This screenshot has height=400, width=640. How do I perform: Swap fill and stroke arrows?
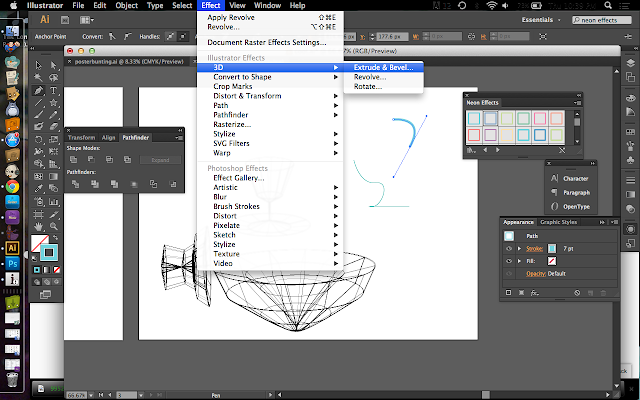(x=55, y=237)
